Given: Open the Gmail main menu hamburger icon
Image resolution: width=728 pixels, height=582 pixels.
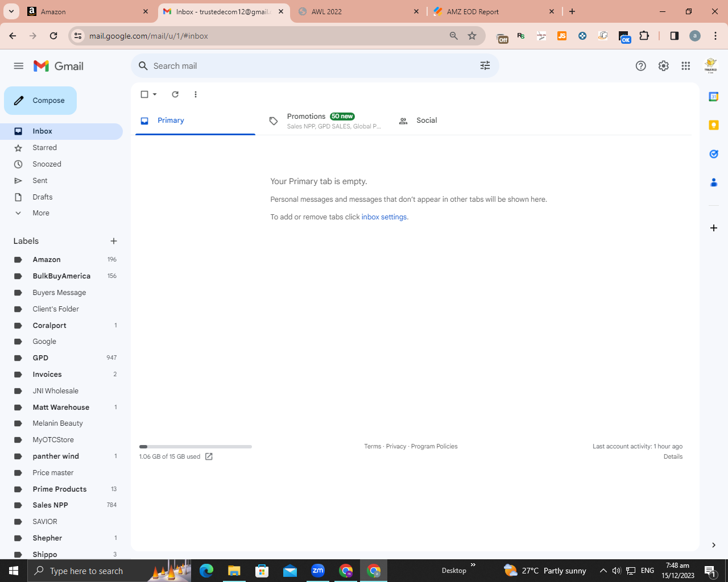Looking at the screenshot, I should coord(19,66).
